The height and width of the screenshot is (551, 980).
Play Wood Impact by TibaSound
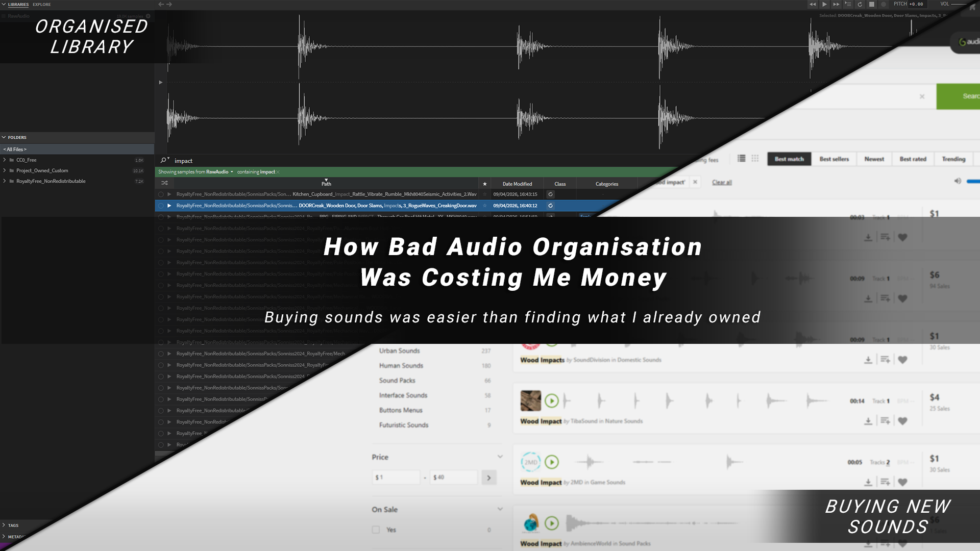coord(552,401)
